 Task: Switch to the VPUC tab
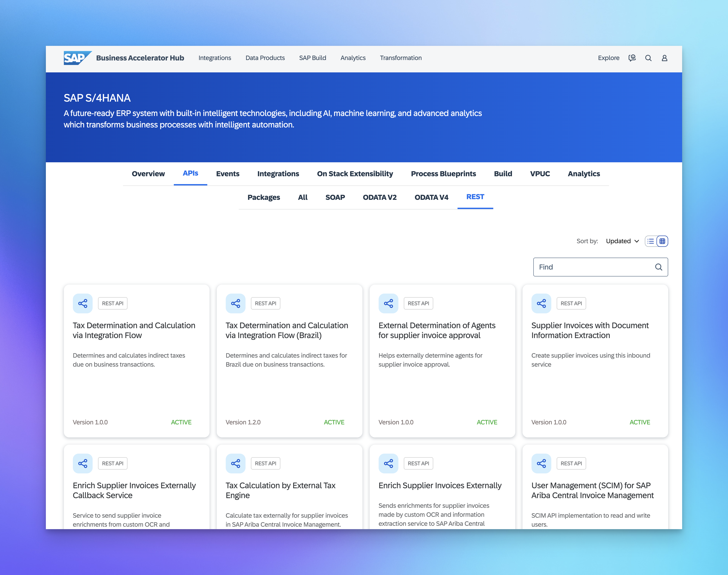pyautogui.click(x=540, y=174)
